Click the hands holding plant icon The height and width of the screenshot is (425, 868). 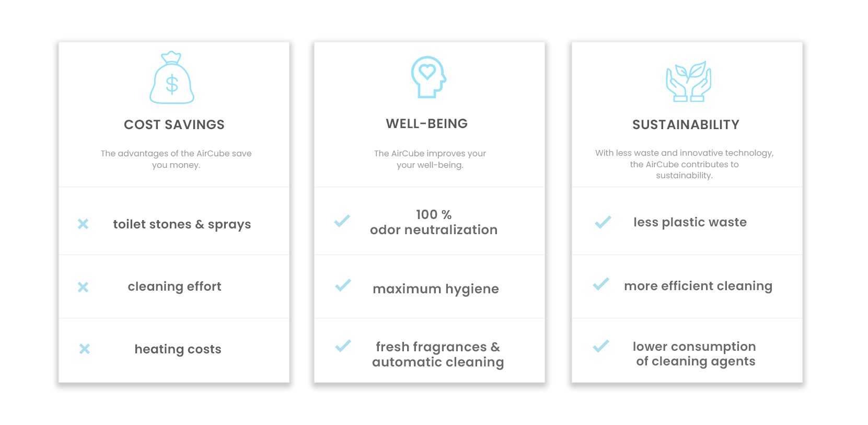pyautogui.click(x=688, y=82)
